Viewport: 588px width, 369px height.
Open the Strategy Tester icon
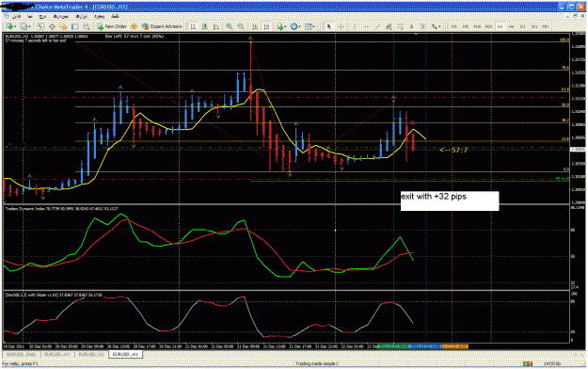pyautogui.click(x=87, y=26)
